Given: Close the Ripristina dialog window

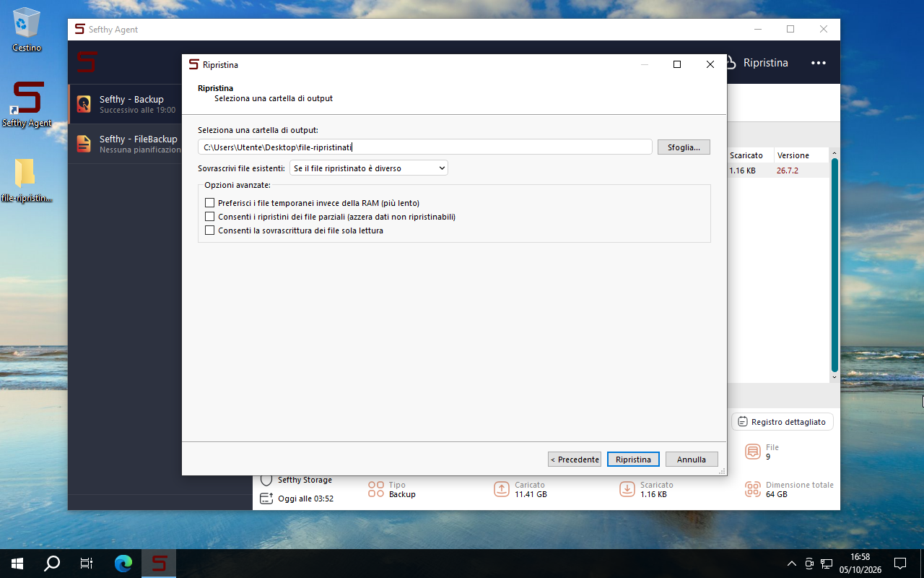Looking at the screenshot, I should point(710,64).
